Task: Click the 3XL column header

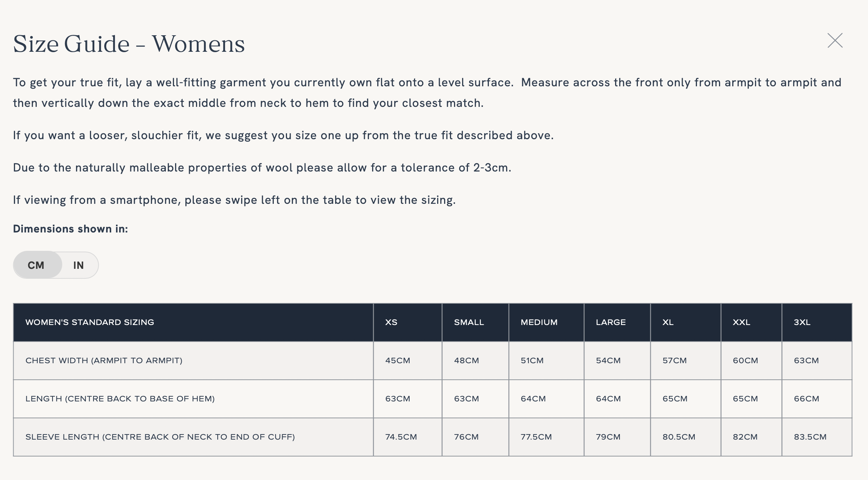Action: point(802,322)
